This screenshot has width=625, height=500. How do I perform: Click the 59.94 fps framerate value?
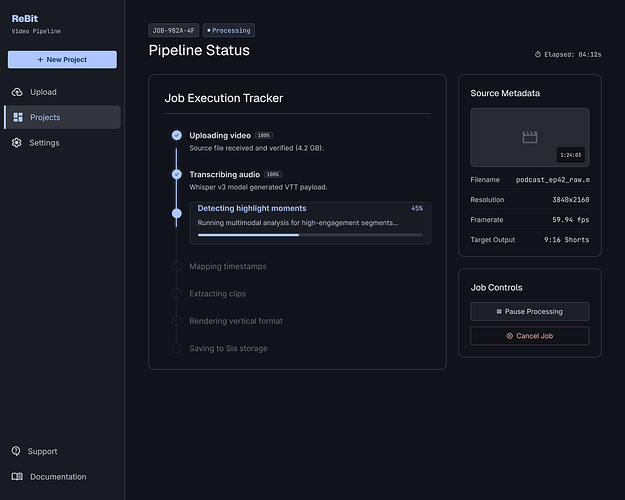pyautogui.click(x=570, y=220)
